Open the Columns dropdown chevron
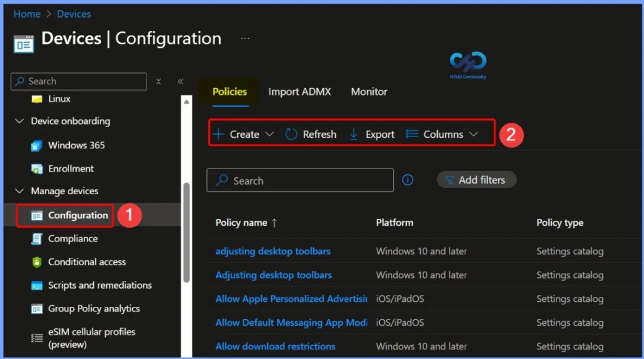 474,135
